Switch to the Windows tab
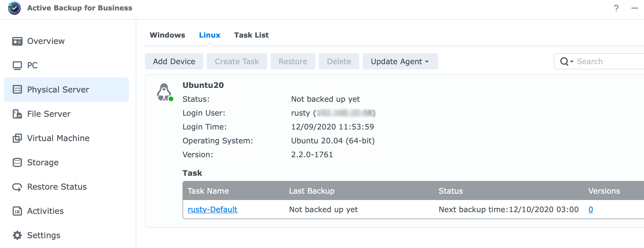 pyautogui.click(x=167, y=35)
